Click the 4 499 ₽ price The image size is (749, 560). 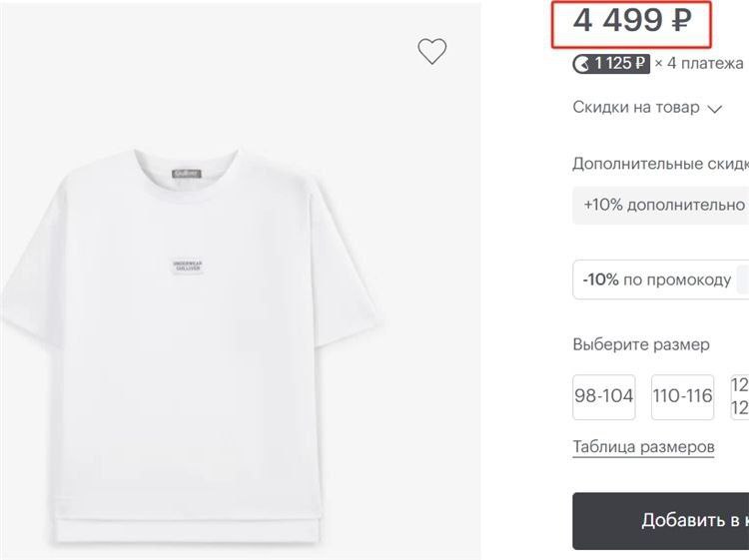point(631,21)
